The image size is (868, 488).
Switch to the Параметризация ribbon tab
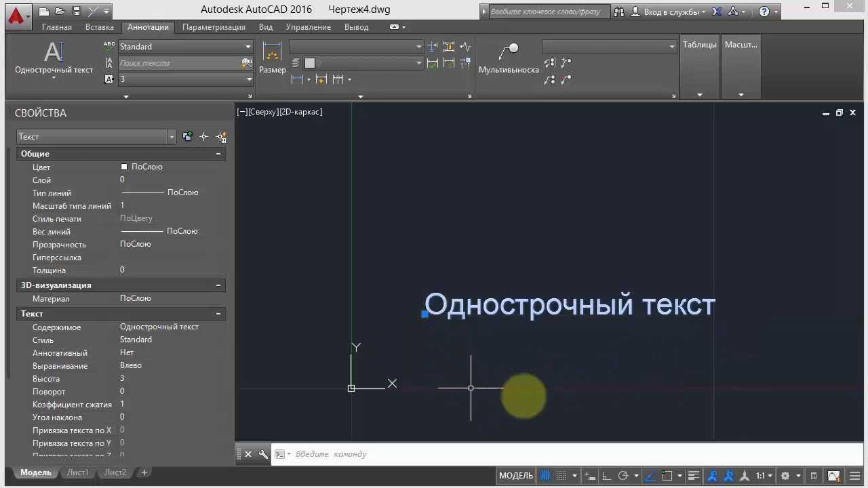click(x=214, y=27)
